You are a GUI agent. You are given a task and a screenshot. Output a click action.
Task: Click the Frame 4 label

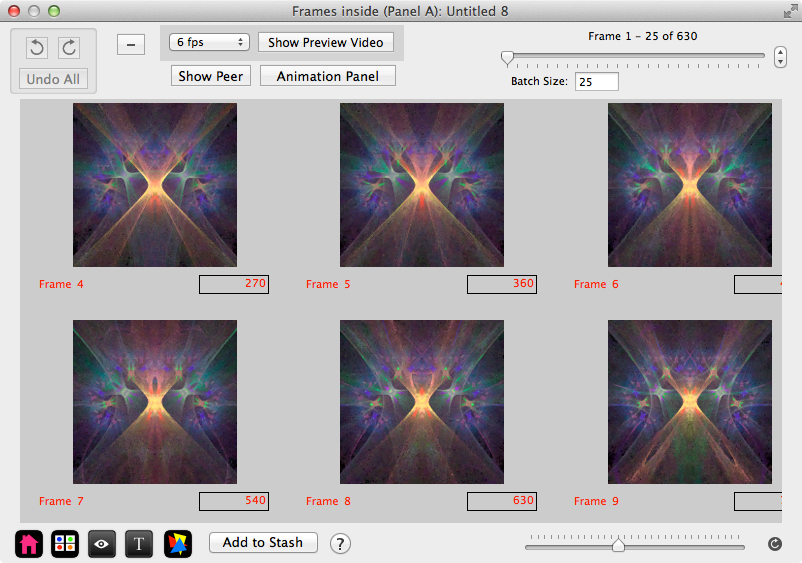pos(61,284)
